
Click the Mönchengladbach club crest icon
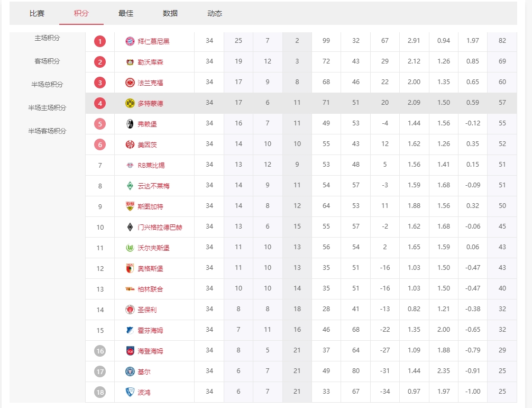(130, 227)
